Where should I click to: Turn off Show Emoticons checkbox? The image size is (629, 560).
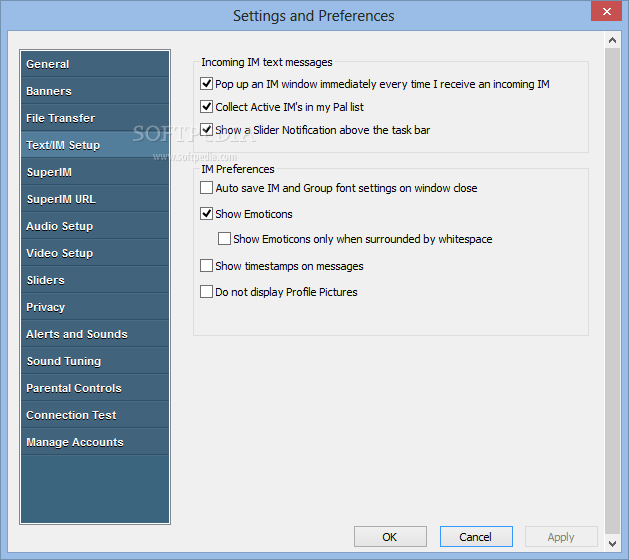click(207, 214)
